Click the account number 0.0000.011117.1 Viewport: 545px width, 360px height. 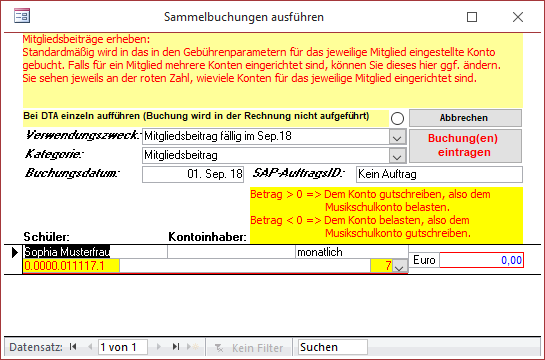71,266
